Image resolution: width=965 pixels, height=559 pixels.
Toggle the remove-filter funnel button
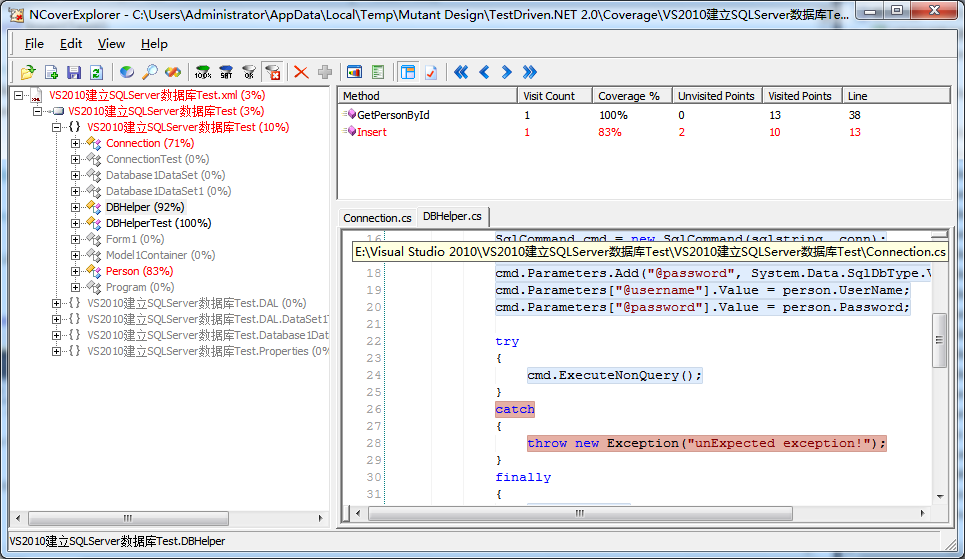tap(272, 73)
